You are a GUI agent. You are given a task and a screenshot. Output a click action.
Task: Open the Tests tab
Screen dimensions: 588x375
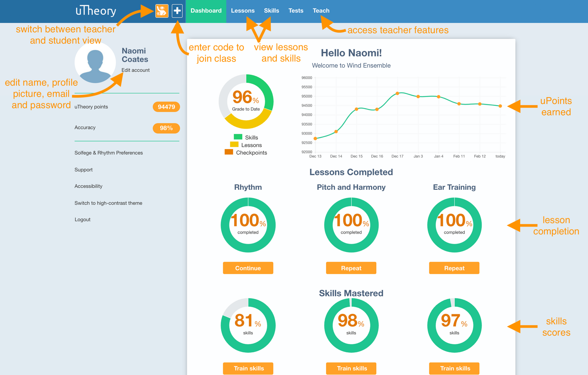(296, 11)
